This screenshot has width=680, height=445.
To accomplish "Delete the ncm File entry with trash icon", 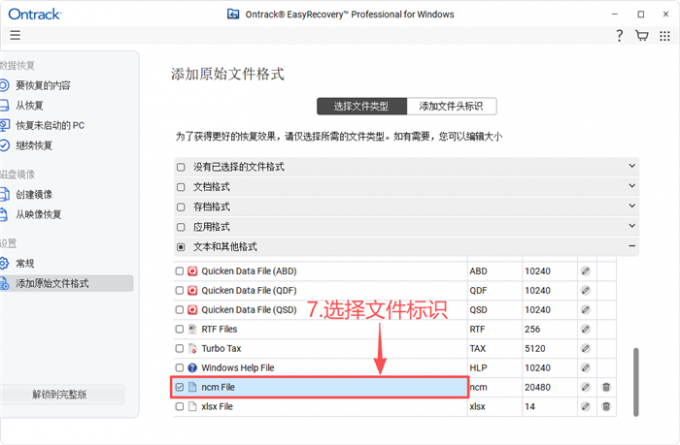I will (606, 387).
